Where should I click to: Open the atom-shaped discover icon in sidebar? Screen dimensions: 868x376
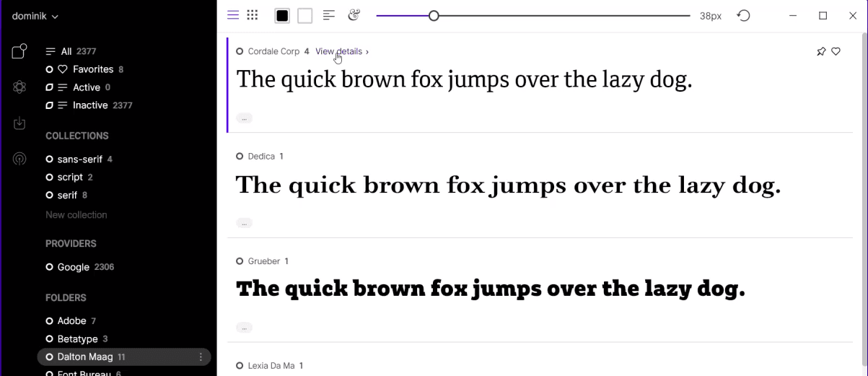tap(19, 87)
